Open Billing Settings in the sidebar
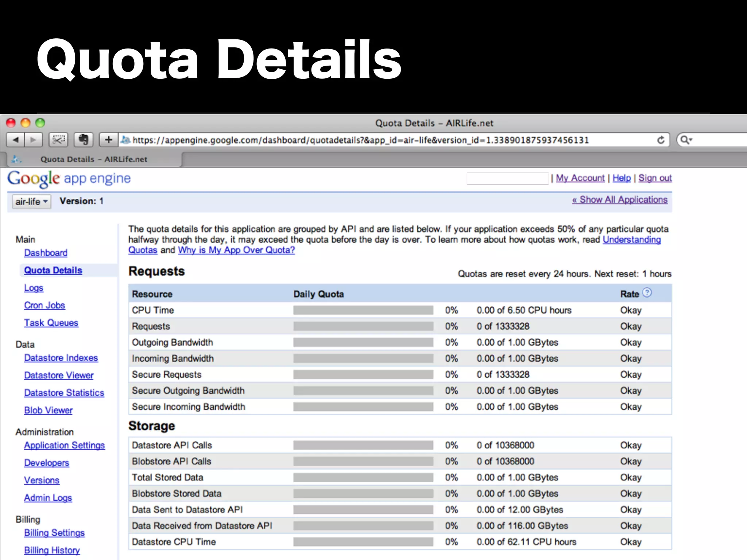747x560 pixels. [54, 533]
